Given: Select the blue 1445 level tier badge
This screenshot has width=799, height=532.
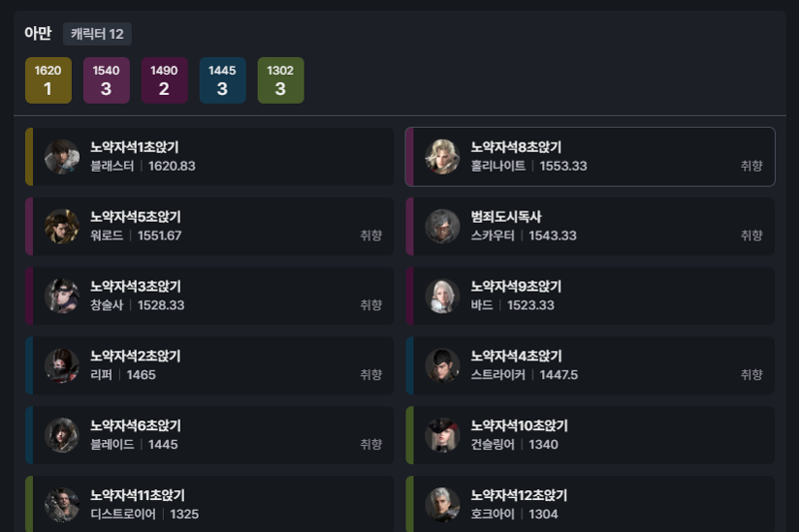Looking at the screenshot, I should pyautogui.click(x=223, y=81).
